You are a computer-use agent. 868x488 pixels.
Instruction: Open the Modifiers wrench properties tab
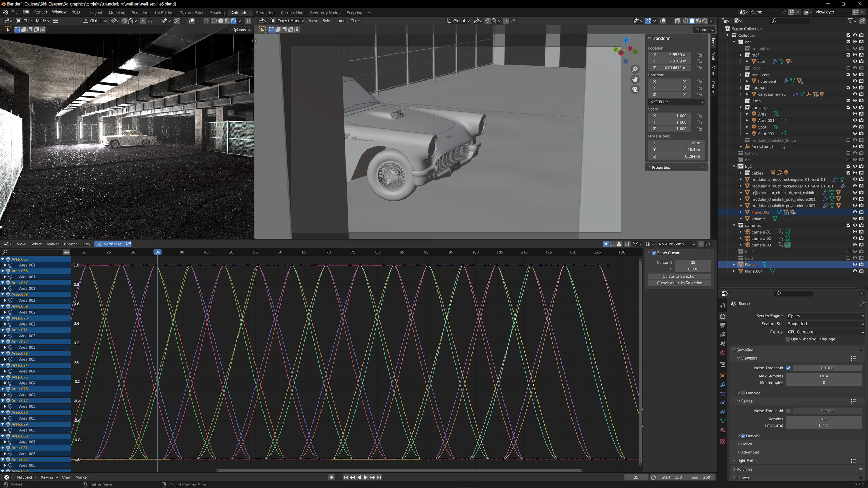pyautogui.click(x=723, y=385)
